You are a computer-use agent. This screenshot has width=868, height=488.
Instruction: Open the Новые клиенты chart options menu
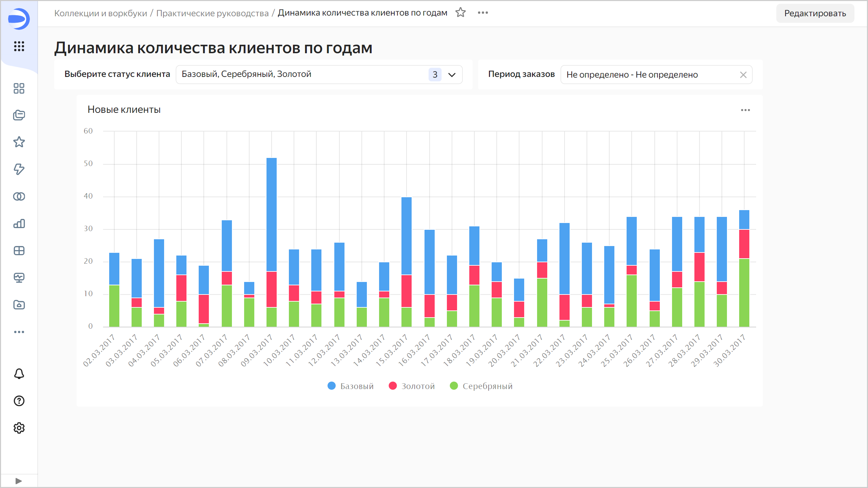pos(745,110)
